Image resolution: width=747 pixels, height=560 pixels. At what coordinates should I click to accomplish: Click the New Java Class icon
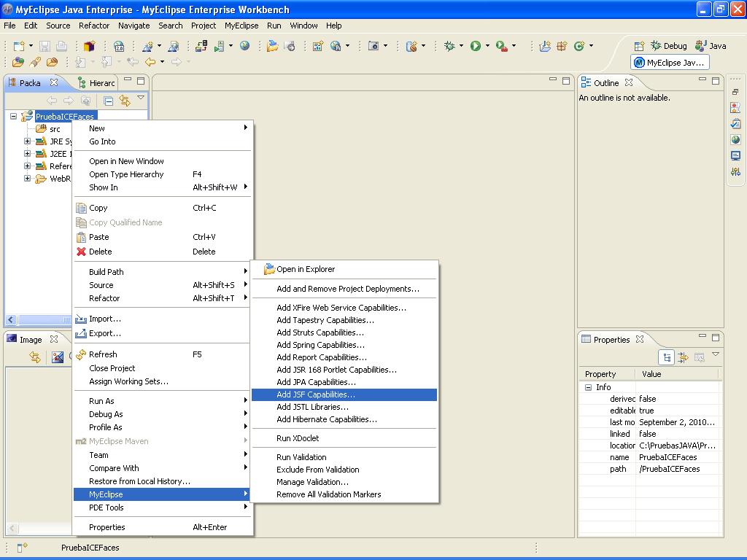(578, 46)
